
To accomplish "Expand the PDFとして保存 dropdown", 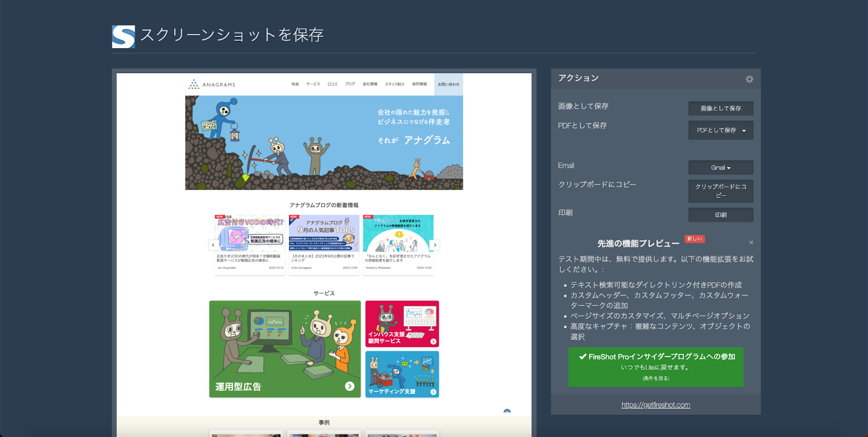I will pyautogui.click(x=744, y=131).
